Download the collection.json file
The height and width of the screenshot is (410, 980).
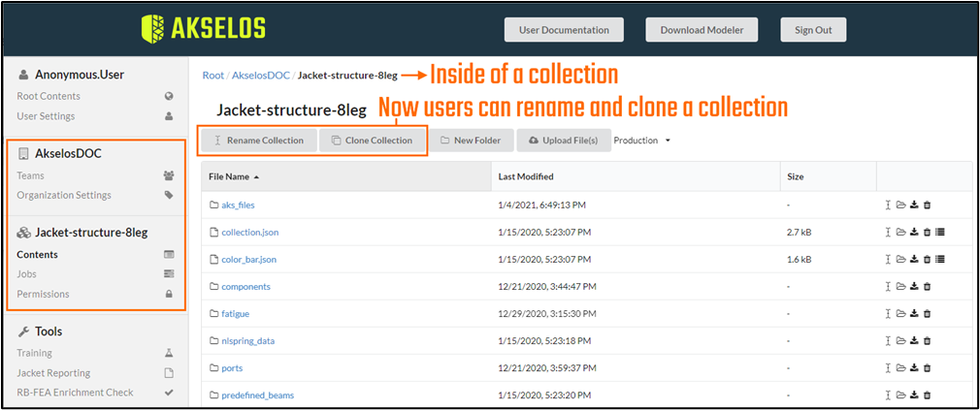point(914,233)
